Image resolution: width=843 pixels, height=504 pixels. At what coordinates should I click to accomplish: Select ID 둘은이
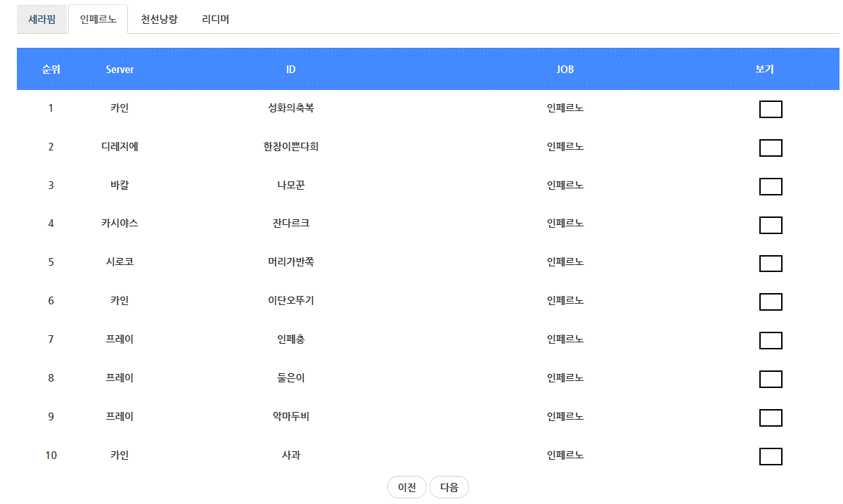(291, 377)
